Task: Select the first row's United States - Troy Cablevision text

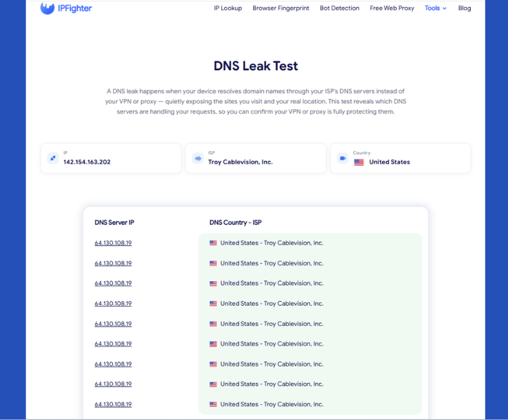Action: 272,243
